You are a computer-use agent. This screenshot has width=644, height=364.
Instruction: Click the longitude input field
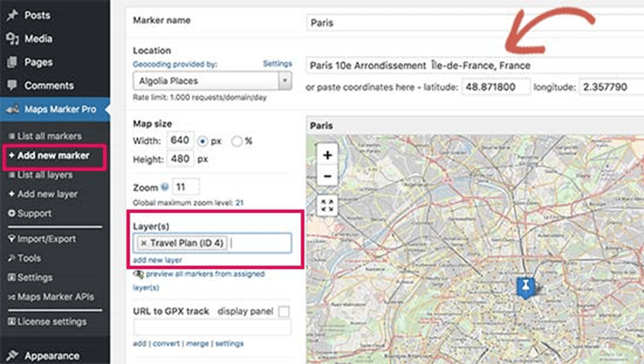[612, 87]
